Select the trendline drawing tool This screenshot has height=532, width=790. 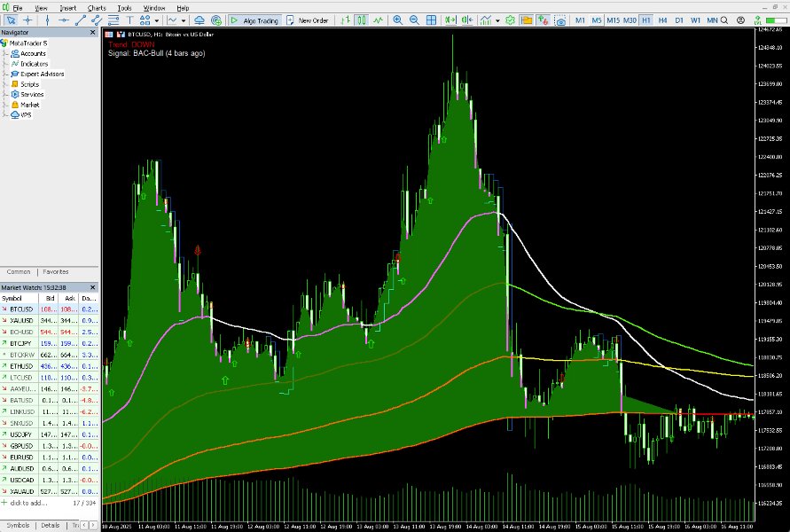point(80,20)
